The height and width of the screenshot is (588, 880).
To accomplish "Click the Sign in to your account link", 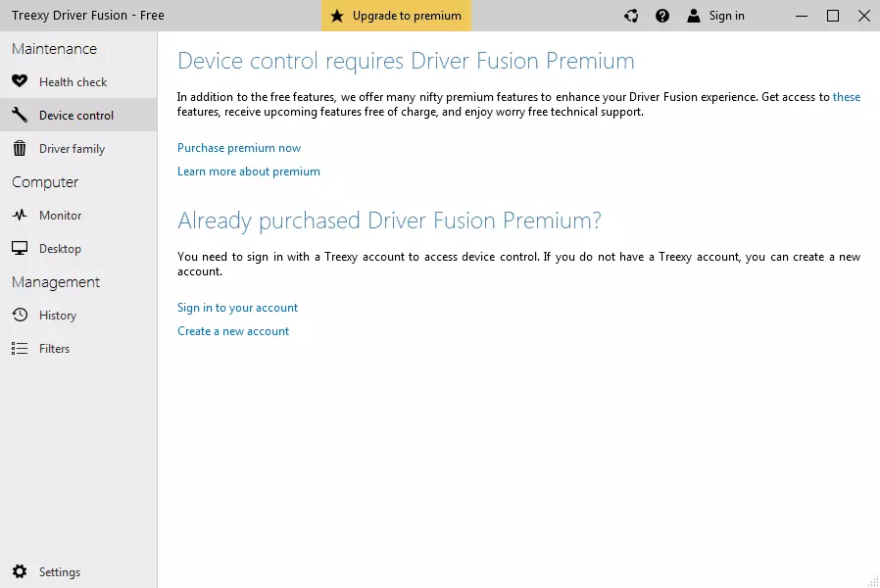I will click(237, 308).
